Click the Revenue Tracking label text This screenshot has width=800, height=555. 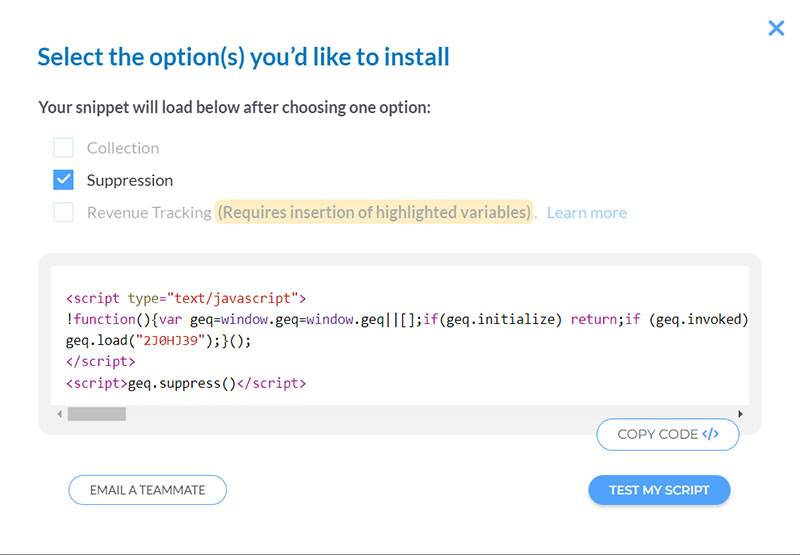[149, 212]
